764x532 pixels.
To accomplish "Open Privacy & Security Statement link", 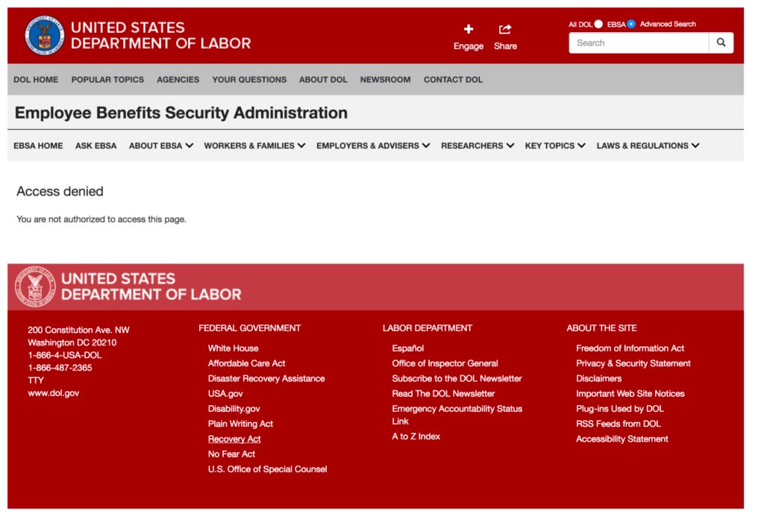I will [633, 363].
